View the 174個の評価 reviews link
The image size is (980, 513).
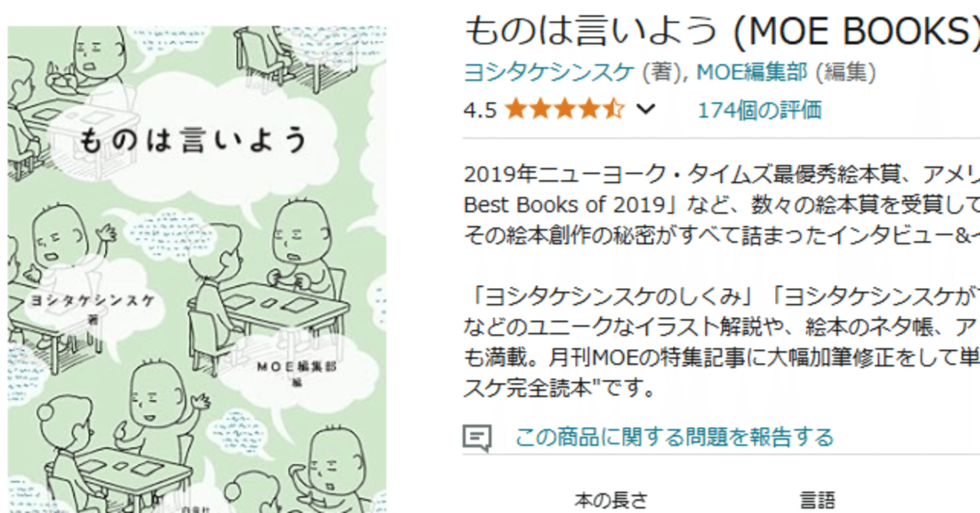tap(759, 110)
